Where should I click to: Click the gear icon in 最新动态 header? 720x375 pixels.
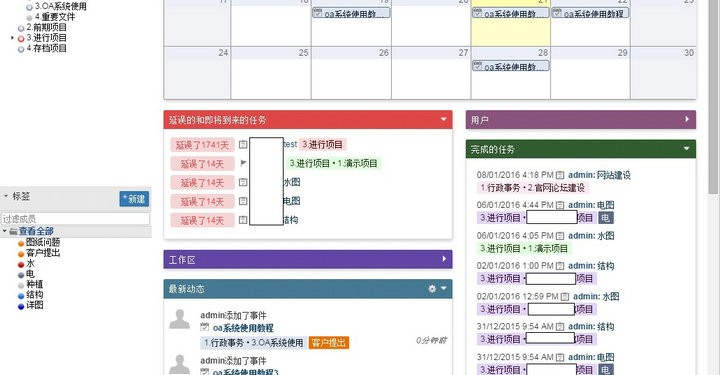pos(432,289)
